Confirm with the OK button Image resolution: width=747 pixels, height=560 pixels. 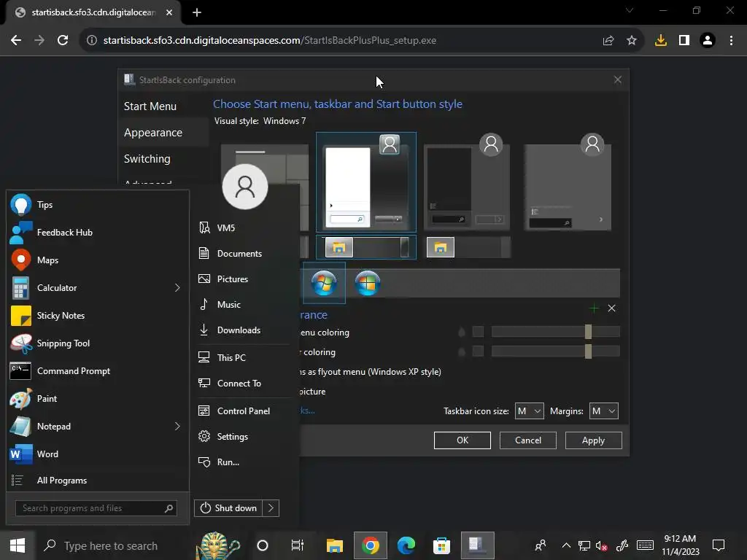tap(462, 440)
